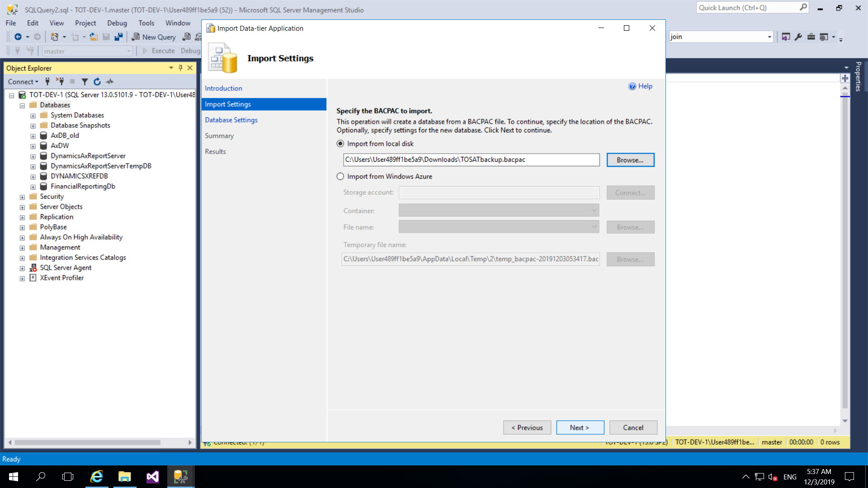Click the split editor icon above scrollbar

click(845, 78)
